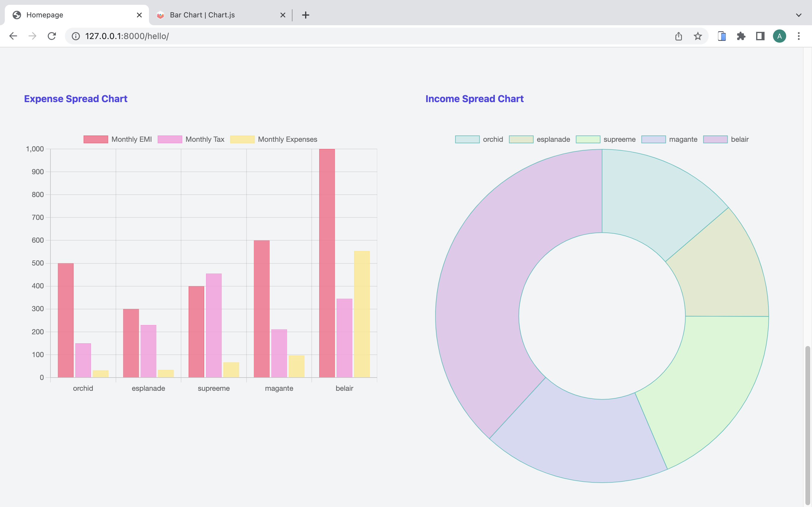Switch to the Bar Chart | Chart.js tab

click(220, 15)
